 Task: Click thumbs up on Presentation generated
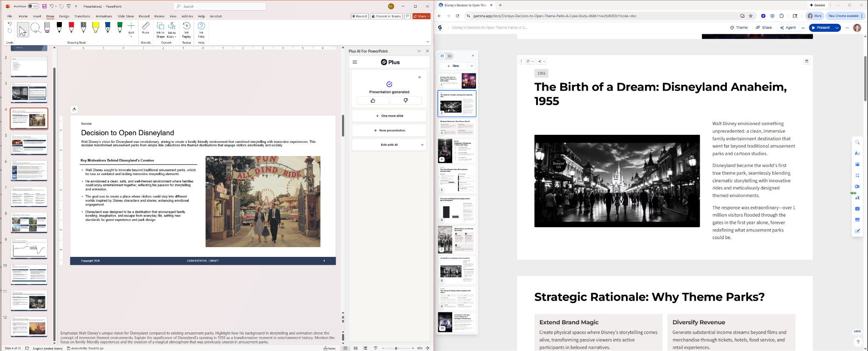373,100
